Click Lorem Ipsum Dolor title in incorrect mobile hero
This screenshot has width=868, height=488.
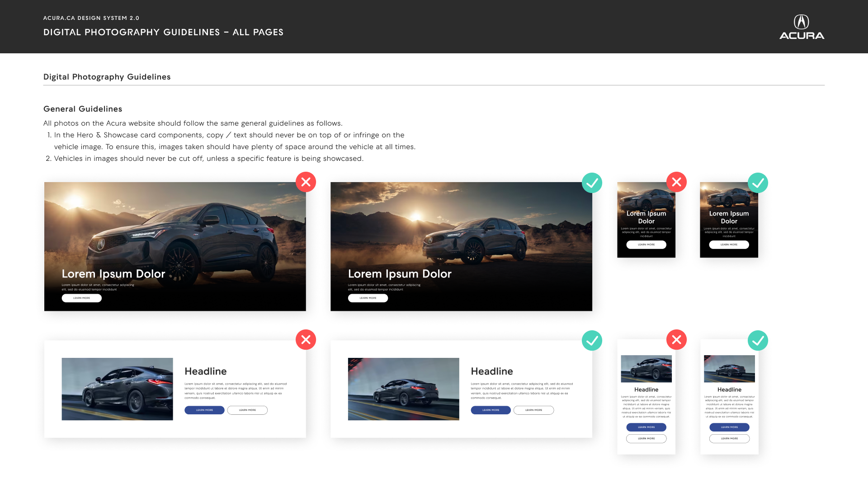click(646, 217)
